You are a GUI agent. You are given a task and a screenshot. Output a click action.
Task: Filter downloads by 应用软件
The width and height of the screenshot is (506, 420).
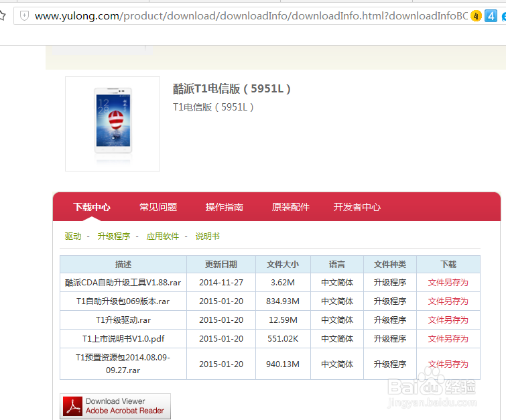(163, 236)
